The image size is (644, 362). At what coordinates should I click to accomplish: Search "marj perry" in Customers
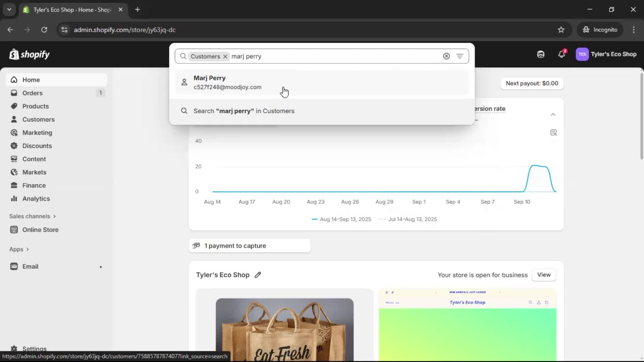tap(322, 111)
